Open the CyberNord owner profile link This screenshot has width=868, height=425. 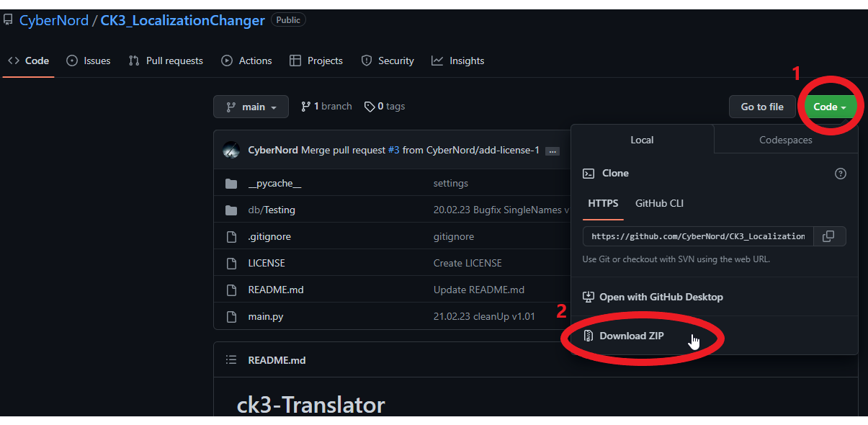click(53, 20)
